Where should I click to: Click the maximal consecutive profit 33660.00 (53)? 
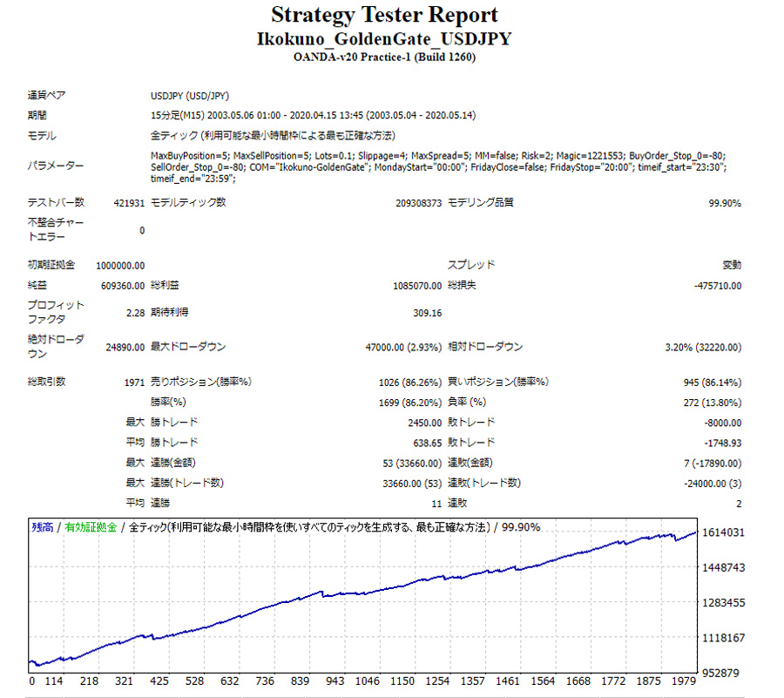click(x=413, y=484)
